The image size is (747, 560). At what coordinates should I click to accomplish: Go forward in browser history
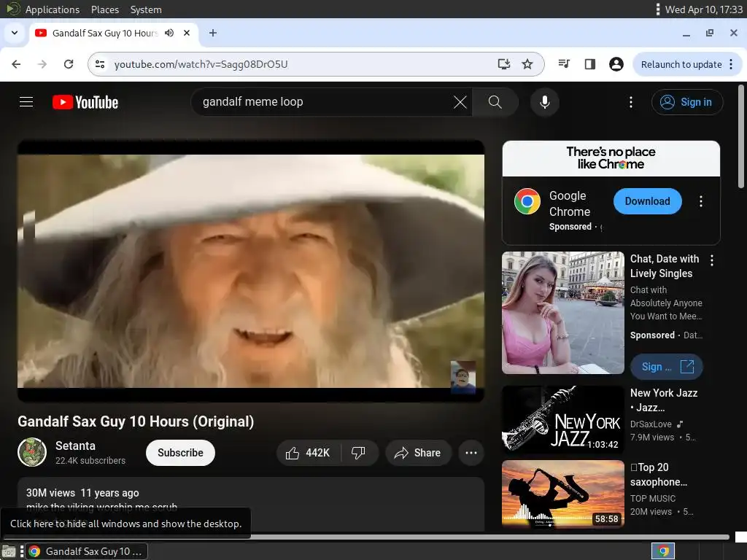42,64
